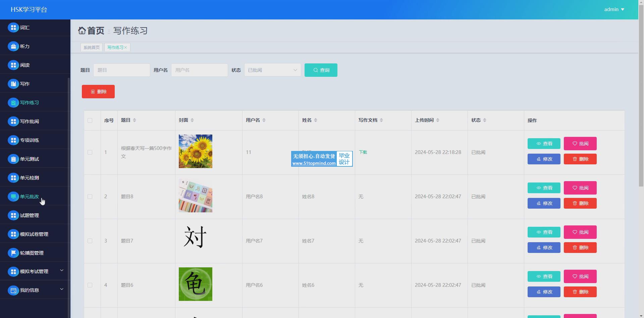Click the 轮播图管理 flag icon
This screenshot has width=644, height=318.
click(x=13, y=253)
